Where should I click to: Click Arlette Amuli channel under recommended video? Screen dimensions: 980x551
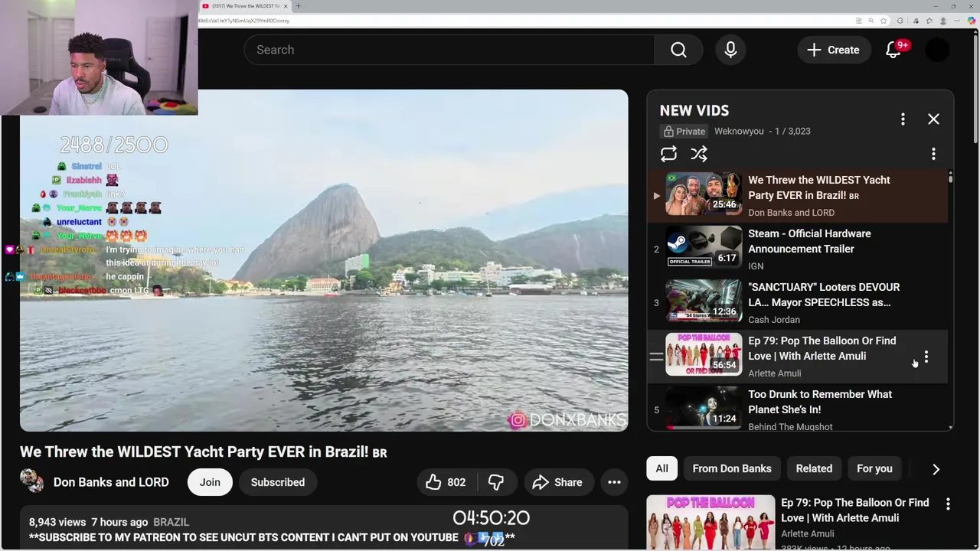coord(808,534)
